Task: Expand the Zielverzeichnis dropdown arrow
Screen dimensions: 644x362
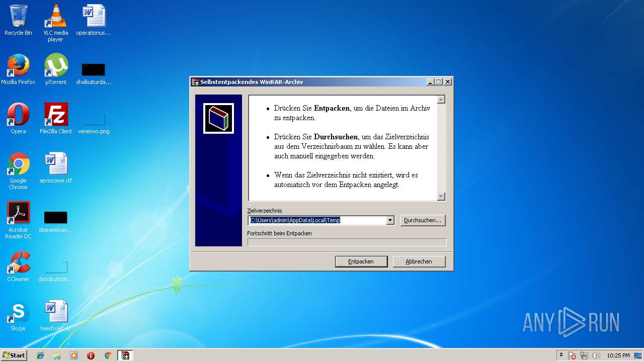Action: (390, 220)
